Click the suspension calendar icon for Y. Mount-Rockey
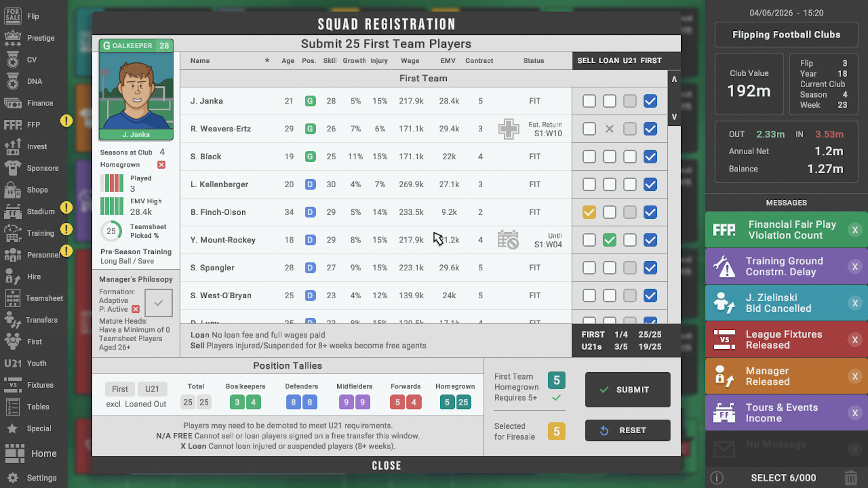This screenshot has height=488, width=868. [508, 239]
